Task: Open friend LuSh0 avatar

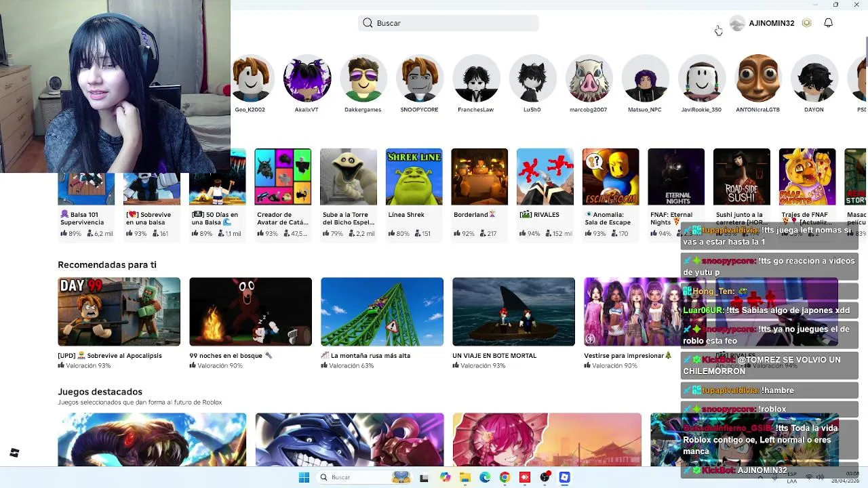Action: [x=532, y=78]
